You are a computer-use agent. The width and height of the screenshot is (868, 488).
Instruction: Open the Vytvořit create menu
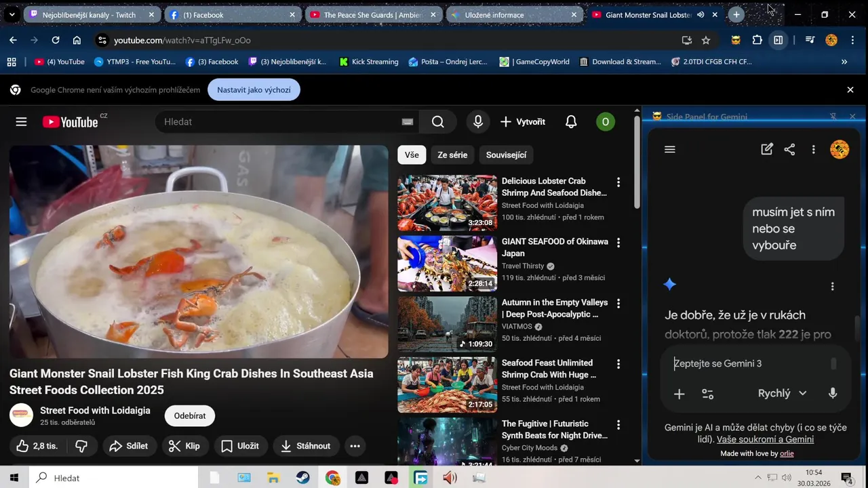[522, 122]
